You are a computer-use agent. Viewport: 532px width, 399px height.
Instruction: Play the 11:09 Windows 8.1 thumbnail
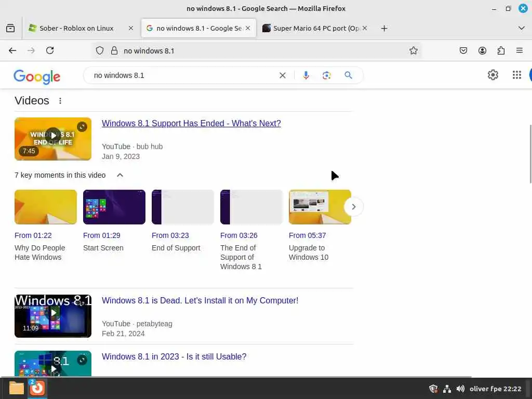point(53,316)
